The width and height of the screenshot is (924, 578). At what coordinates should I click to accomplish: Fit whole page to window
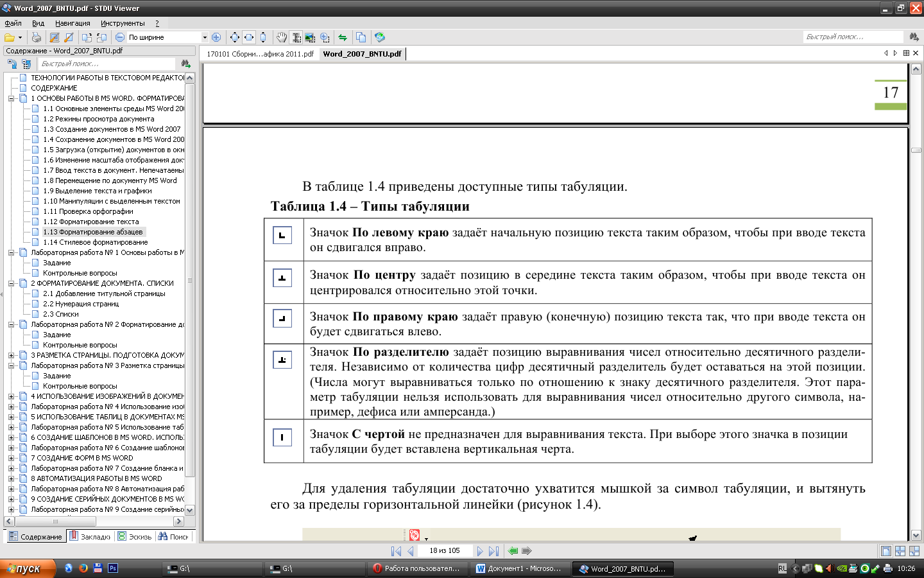click(x=234, y=37)
